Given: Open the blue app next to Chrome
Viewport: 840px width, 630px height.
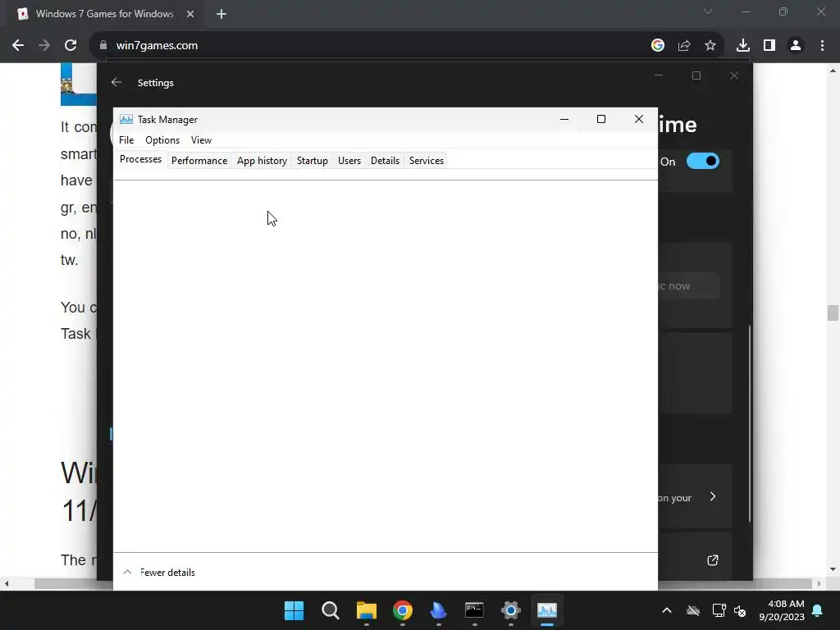Looking at the screenshot, I should pyautogui.click(x=438, y=610).
